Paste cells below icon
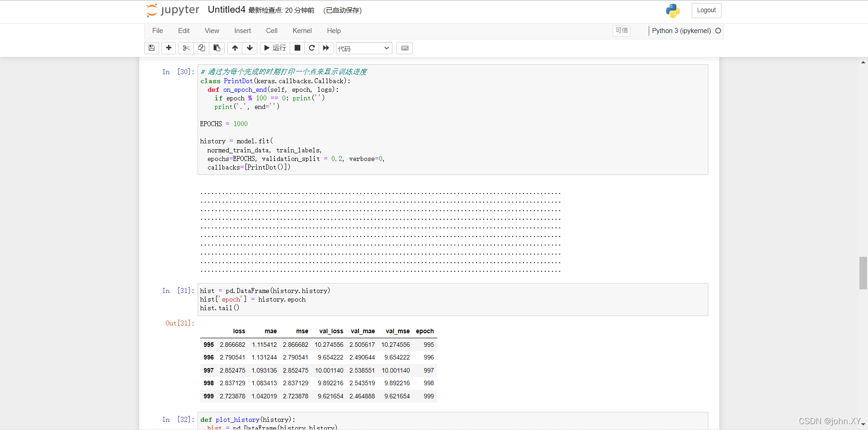Screen dimensions: 868x430 [x=217, y=48]
